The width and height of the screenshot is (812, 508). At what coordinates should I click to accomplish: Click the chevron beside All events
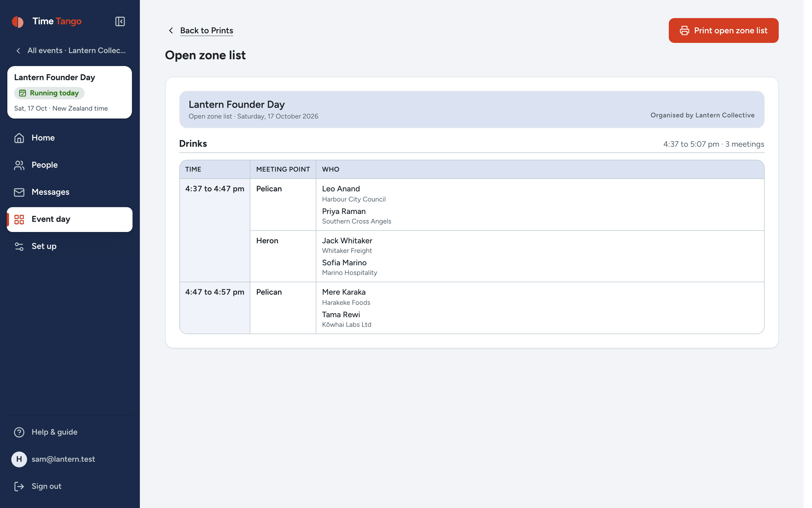pyautogui.click(x=18, y=51)
